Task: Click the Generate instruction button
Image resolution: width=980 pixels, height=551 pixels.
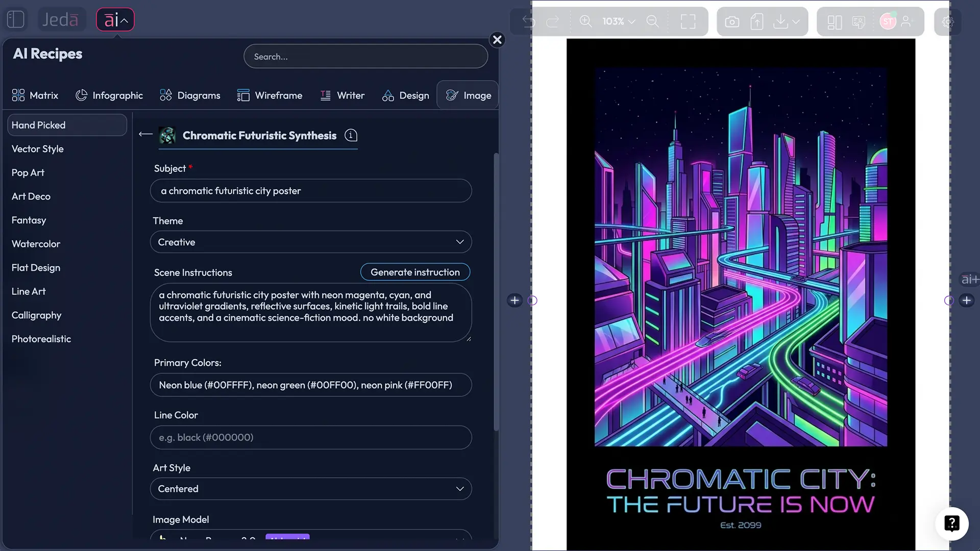Action: coord(415,272)
